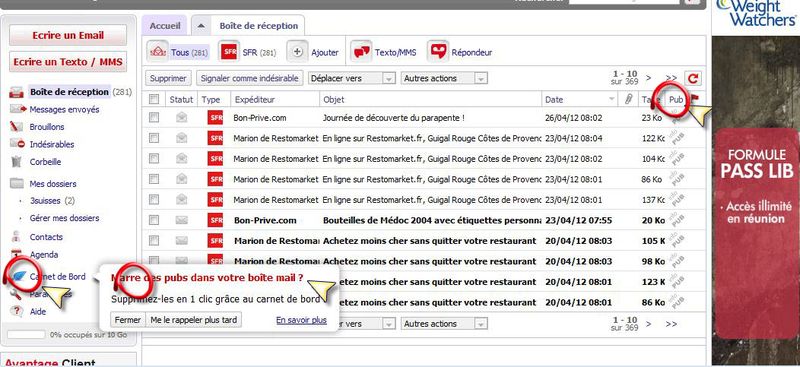The image size is (800, 367).
Task: Open the top Déplacer vers dropdown
Action: tap(352, 78)
